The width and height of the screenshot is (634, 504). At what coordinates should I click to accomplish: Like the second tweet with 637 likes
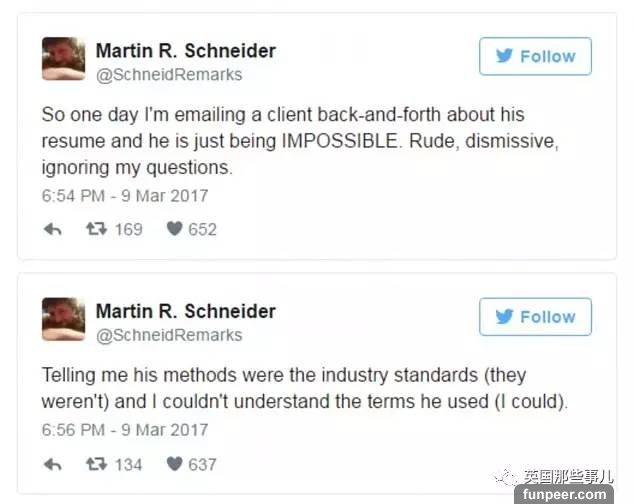pyautogui.click(x=174, y=464)
